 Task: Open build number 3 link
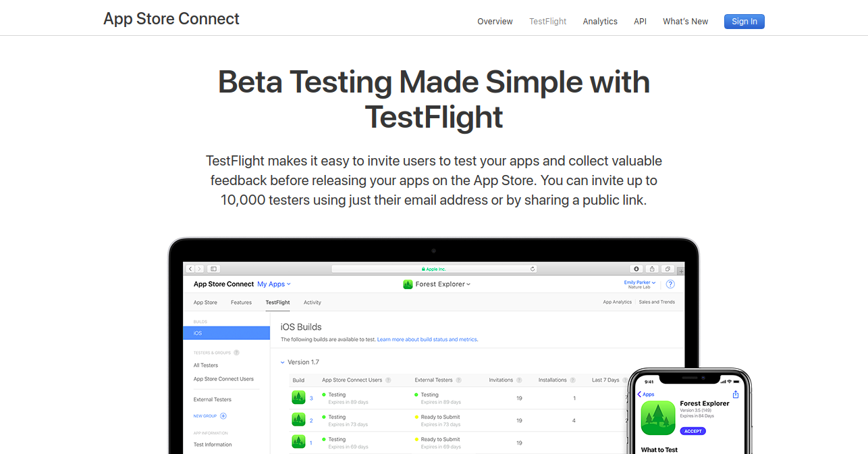311,398
